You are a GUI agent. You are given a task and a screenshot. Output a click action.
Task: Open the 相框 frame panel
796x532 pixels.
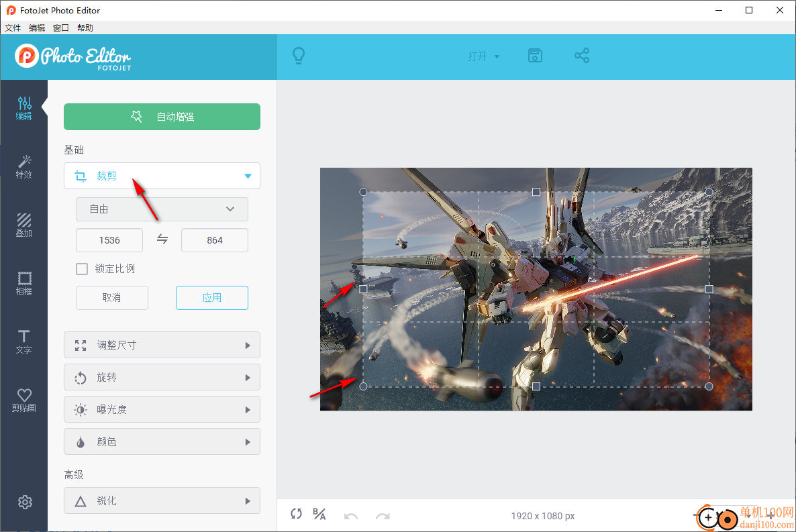[24, 284]
